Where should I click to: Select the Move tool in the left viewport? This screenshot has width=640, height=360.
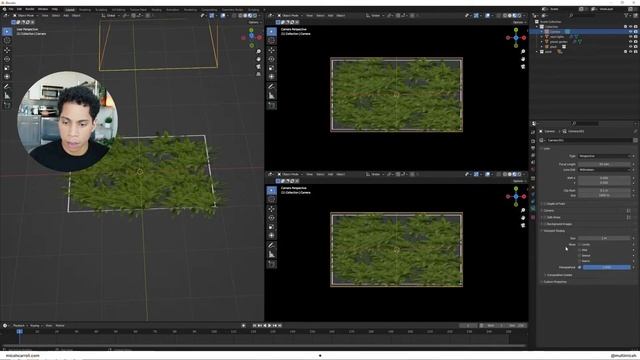pyautogui.click(x=7, y=50)
